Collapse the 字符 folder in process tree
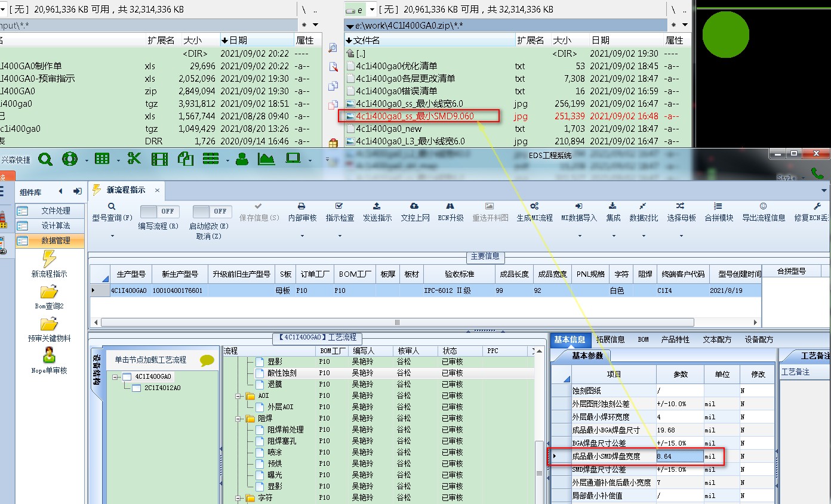This screenshot has height=504, width=831. [x=238, y=497]
